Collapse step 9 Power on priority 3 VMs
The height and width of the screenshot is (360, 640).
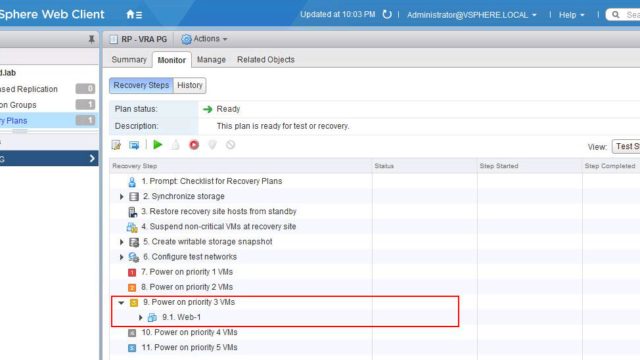click(x=121, y=303)
